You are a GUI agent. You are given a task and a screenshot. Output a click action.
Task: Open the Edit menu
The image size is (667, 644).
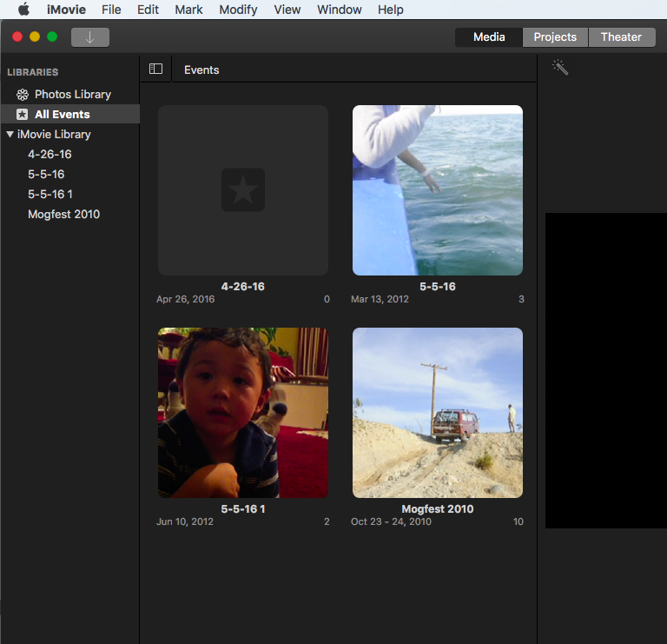pyautogui.click(x=148, y=10)
